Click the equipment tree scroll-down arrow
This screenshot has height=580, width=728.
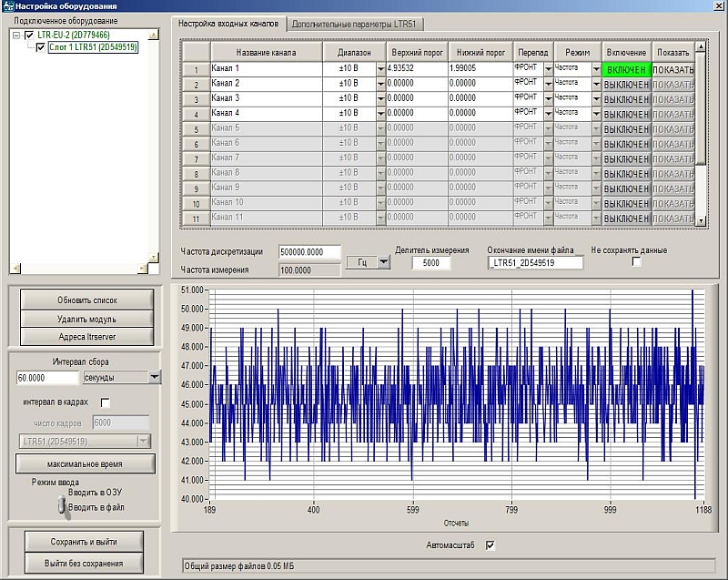[x=153, y=257]
